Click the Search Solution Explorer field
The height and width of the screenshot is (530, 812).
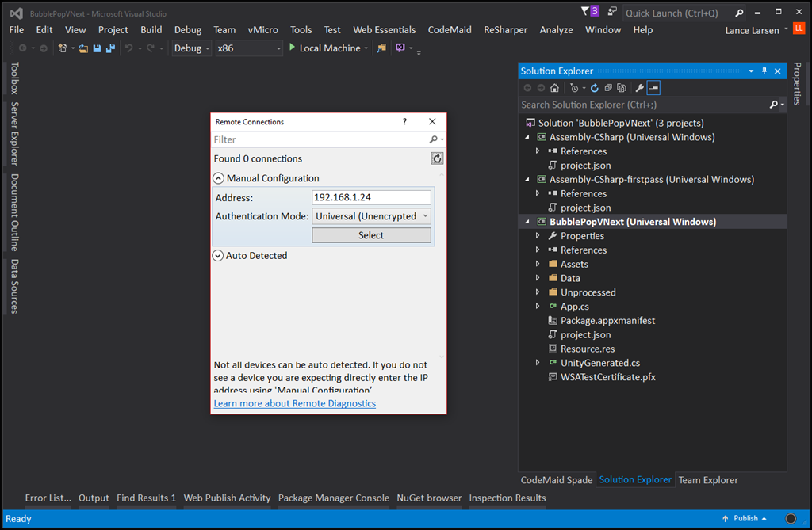(643, 105)
